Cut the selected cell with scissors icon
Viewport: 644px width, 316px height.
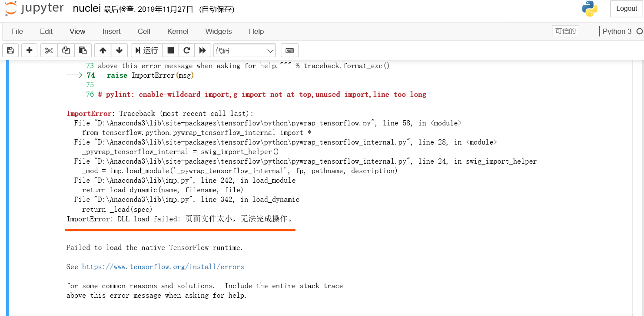49,50
